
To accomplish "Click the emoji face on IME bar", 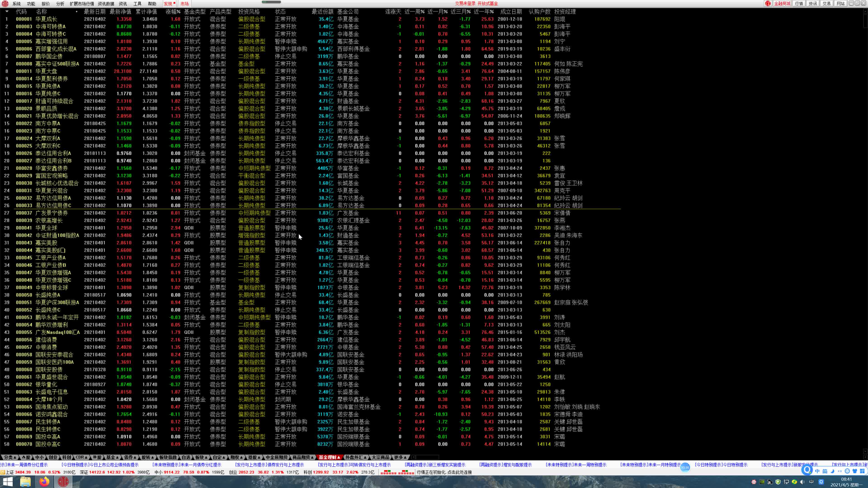I will point(847,471).
